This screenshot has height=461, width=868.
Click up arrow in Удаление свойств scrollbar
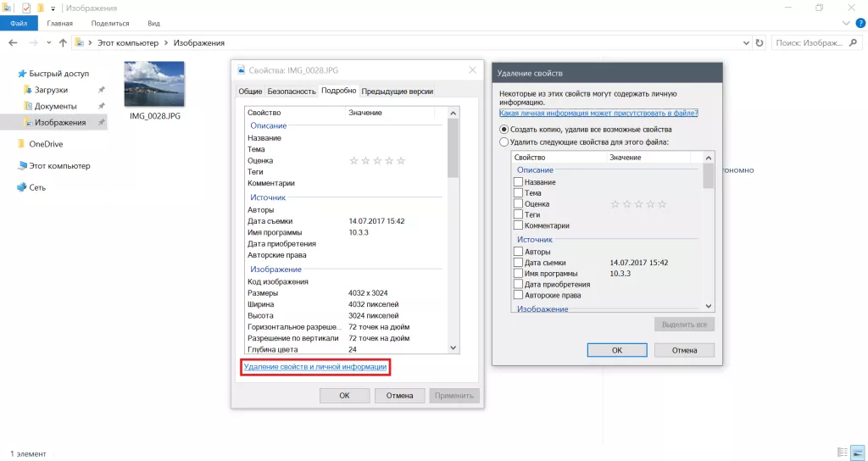click(708, 158)
